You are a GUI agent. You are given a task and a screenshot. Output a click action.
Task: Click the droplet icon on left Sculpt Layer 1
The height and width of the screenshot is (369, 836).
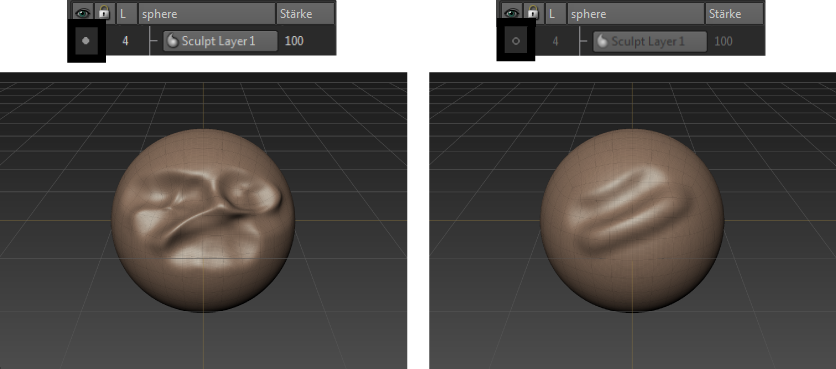[x=173, y=41]
